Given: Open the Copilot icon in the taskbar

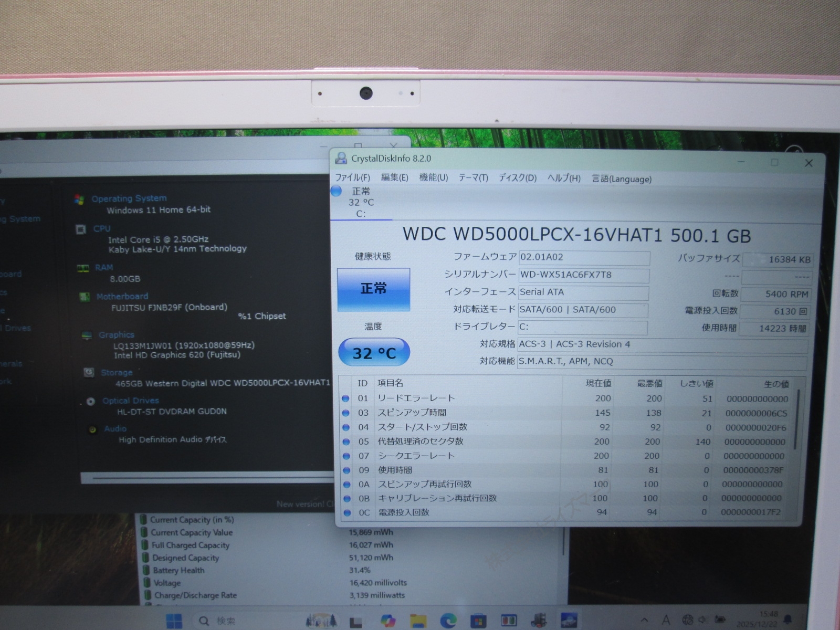Looking at the screenshot, I should coord(388,621).
